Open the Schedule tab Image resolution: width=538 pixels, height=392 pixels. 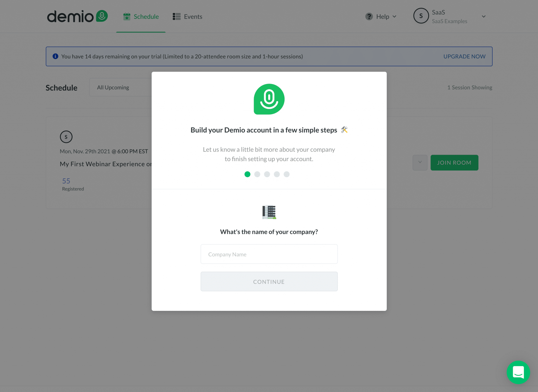141,17
